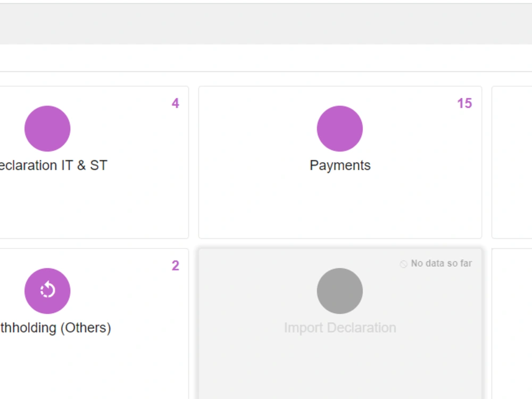The width and height of the screenshot is (532, 399).
Task: Open the Payments card
Action: 340,162
